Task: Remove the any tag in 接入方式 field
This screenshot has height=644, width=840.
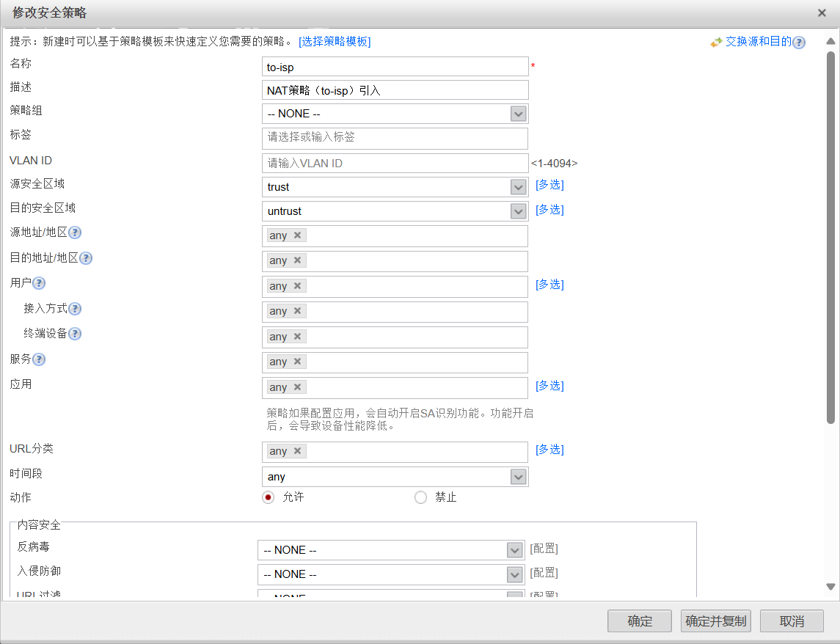Action: [x=297, y=311]
